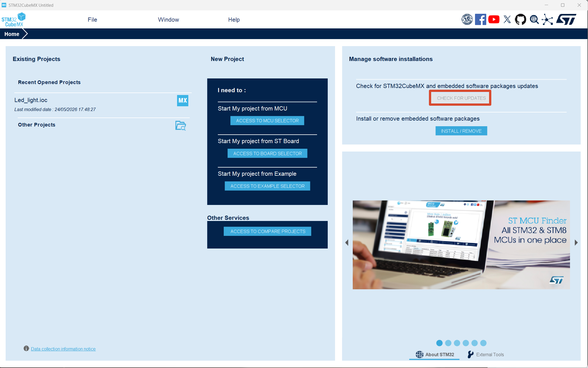The height and width of the screenshot is (368, 588).
Task: Open the GitHub icon link
Action: [x=521, y=19]
